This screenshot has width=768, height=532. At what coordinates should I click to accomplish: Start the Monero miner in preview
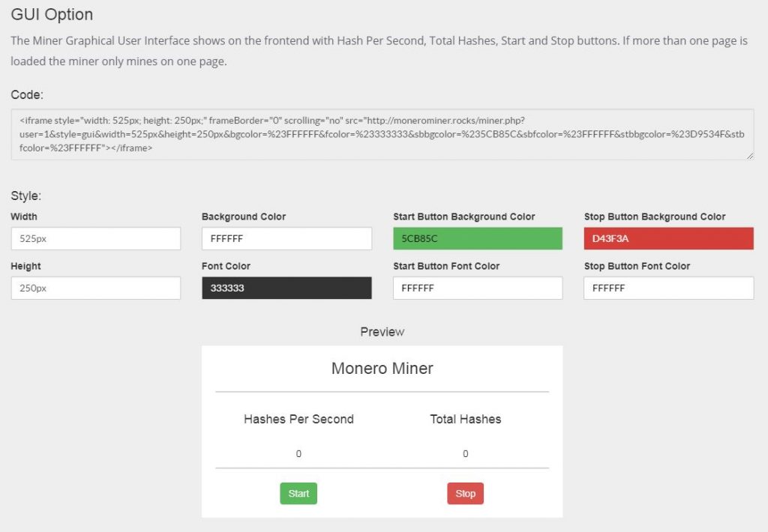pyautogui.click(x=298, y=493)
